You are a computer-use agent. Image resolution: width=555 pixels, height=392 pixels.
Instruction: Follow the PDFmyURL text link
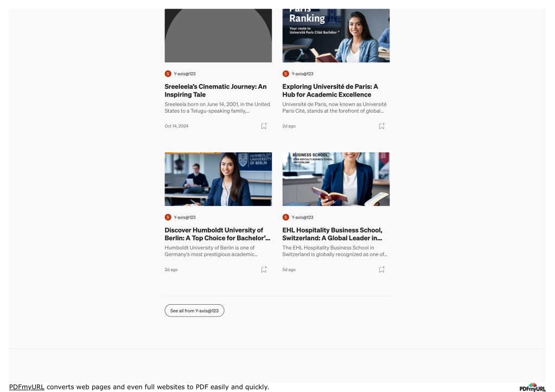point(27,387)
